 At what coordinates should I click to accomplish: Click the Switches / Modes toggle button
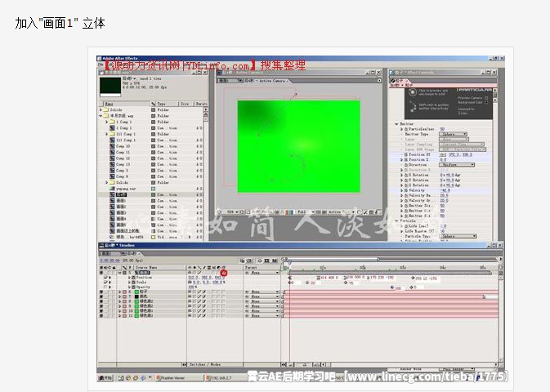click(205, 365)
